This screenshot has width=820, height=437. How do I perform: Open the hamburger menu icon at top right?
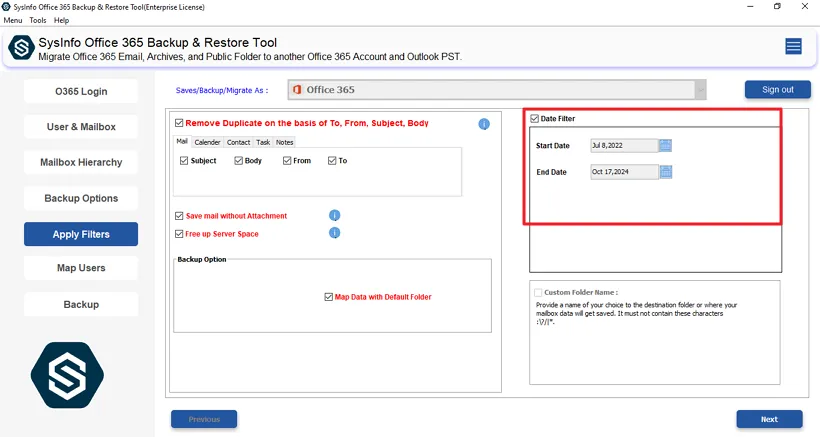[793, 46]
